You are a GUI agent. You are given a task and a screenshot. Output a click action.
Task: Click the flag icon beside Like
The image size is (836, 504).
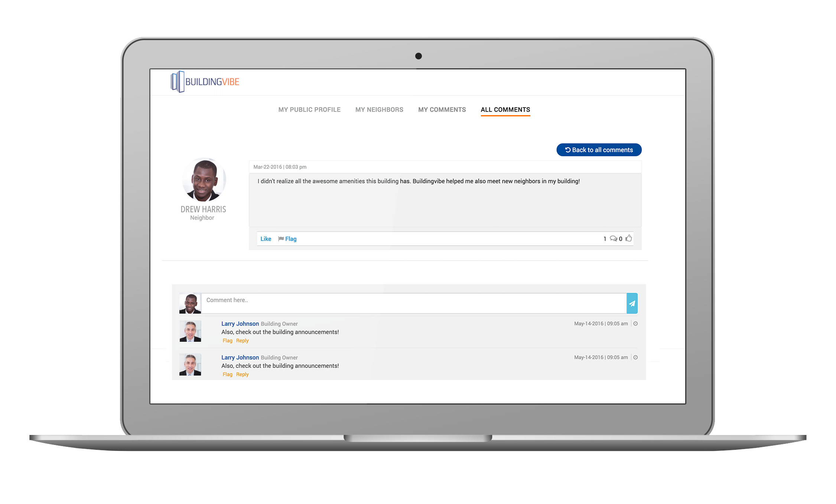coord(281,239)
